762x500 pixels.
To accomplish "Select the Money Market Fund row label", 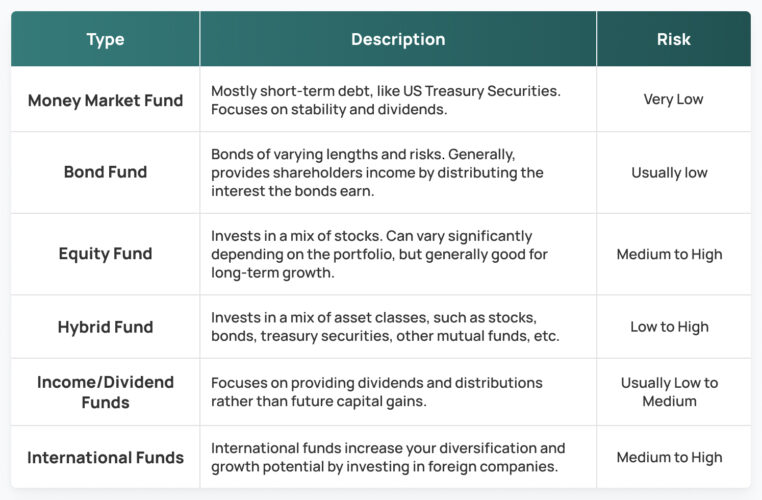I will click(x=105, y=100).
